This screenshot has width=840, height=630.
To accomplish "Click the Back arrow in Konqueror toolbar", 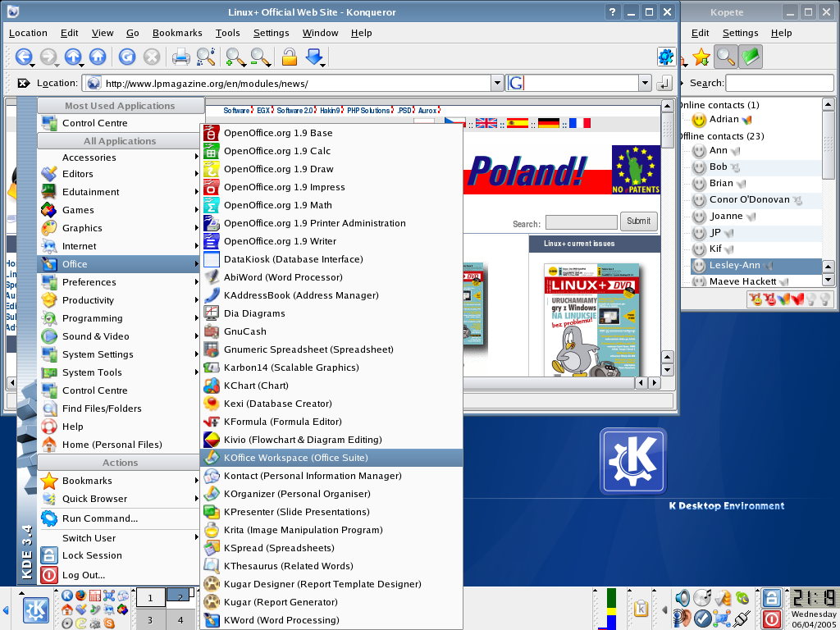I will [24, 57].
